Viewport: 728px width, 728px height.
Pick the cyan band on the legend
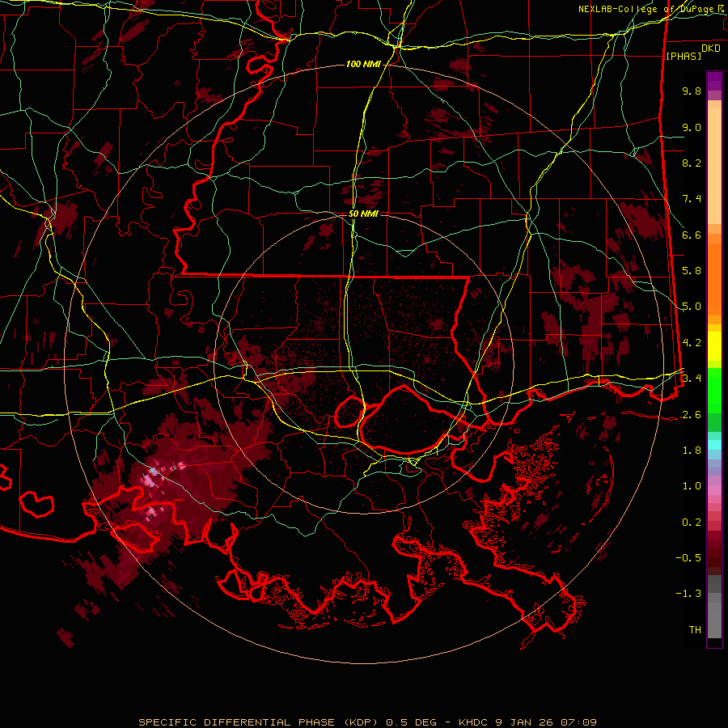pyautogui.click(x=714, y=445)
